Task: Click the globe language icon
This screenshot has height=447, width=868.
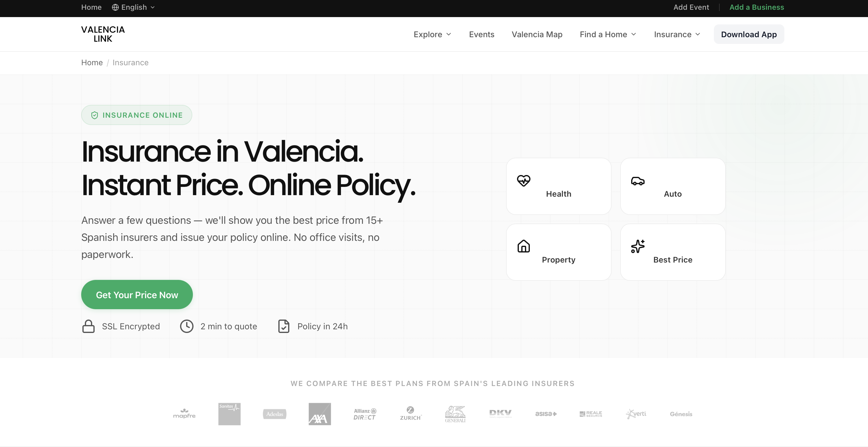Action: tap(115, 7)
